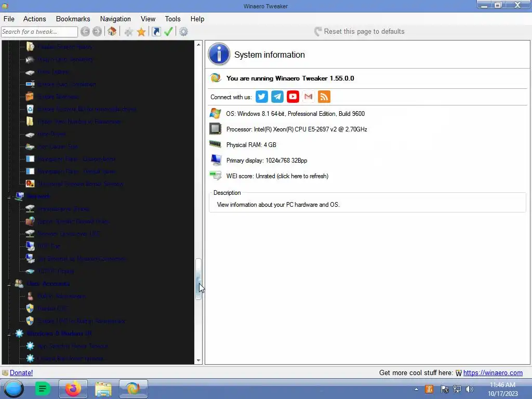Click the RAM stick icon beside Physical RAM
The width and height of the screenshot is (532, 399).
(215, 144)
